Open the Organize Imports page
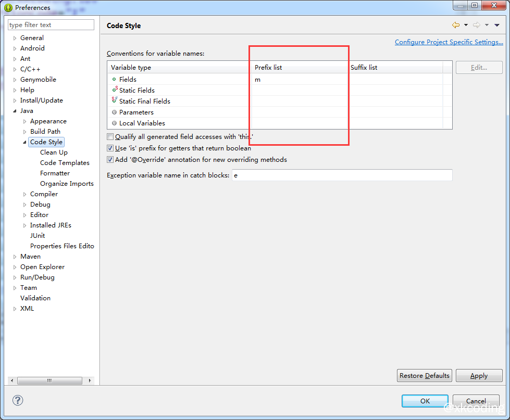The height and width of the screenshot is (420, 510). click(67, 184)
